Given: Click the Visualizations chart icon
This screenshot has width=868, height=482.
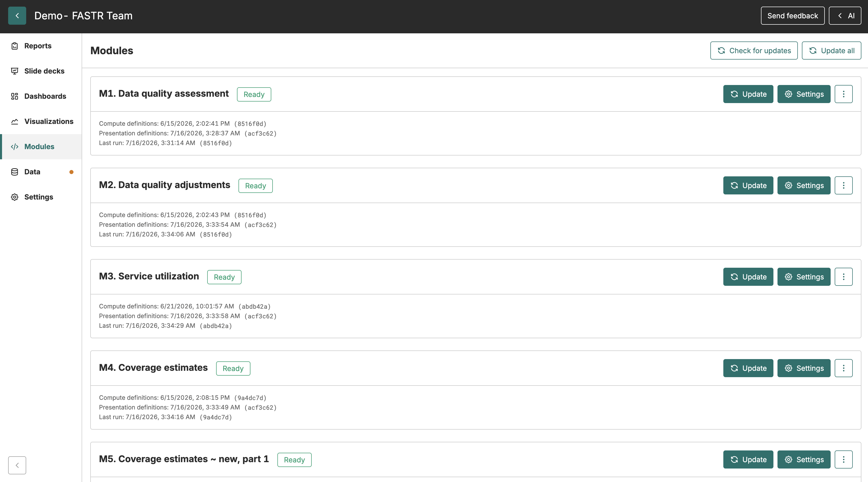Looking at the screenshot, I should 14,121.
